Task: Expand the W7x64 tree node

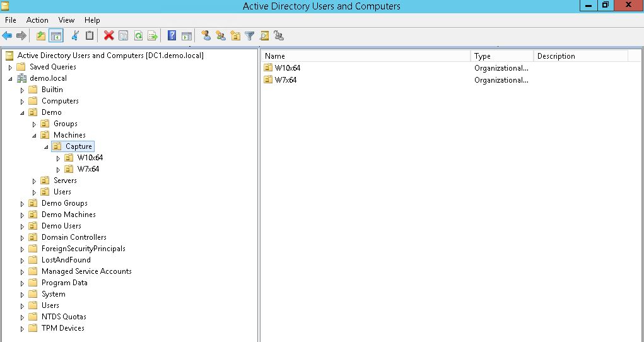Action: pos(58,169)
